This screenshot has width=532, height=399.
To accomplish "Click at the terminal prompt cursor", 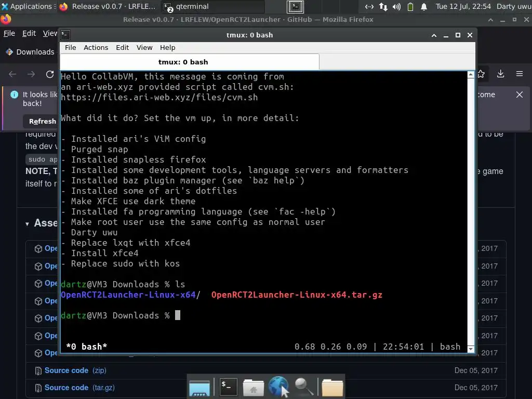I will [x=178, y=315].
